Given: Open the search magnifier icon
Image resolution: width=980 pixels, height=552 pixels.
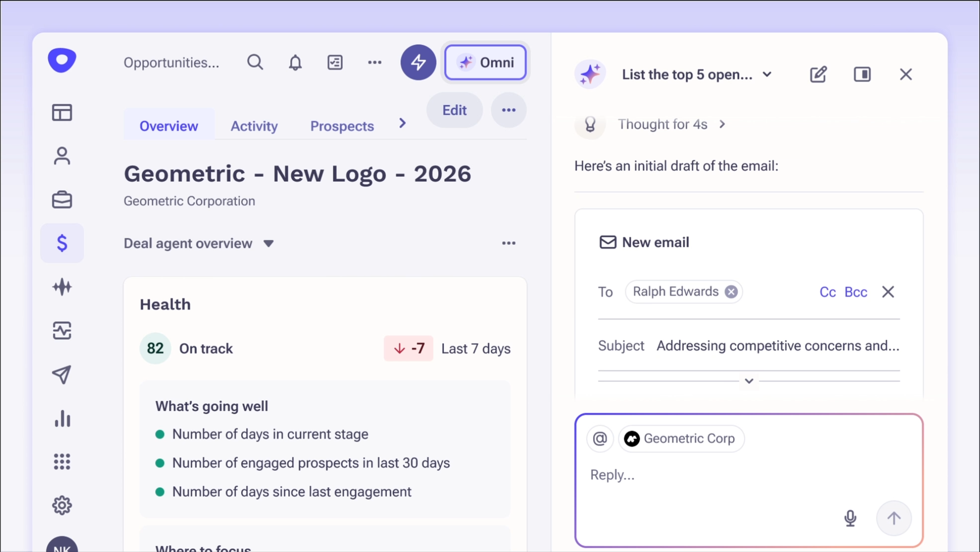Looking at the screenshot, I should [255, 63].
